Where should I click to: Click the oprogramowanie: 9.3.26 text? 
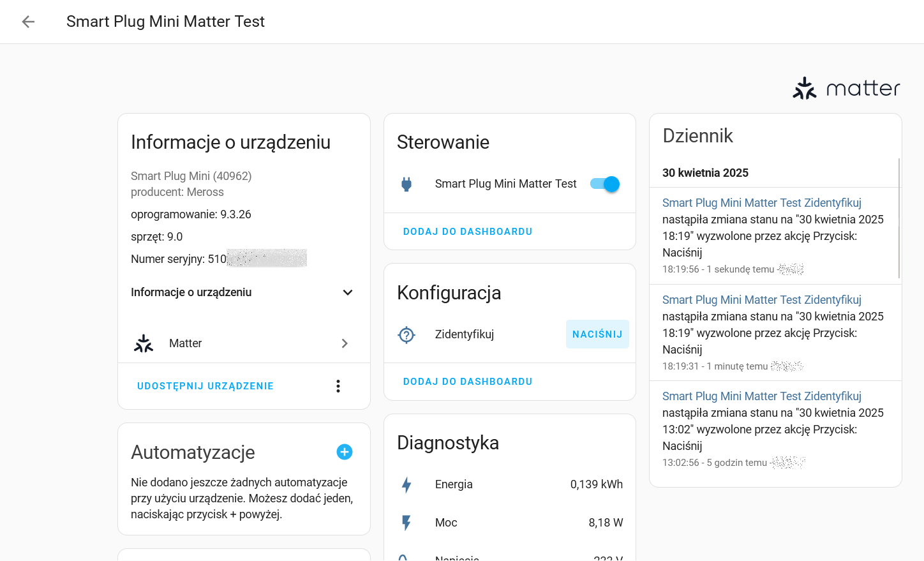click(191, 214)
